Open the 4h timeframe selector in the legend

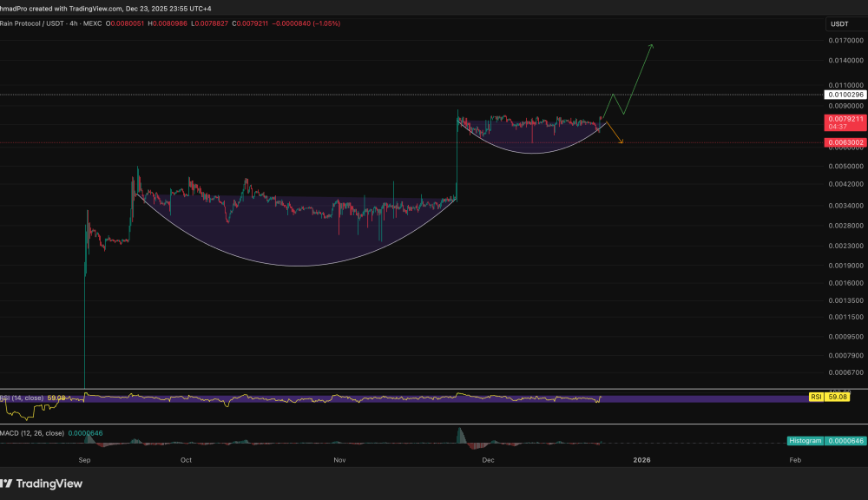tap(73, 24)
